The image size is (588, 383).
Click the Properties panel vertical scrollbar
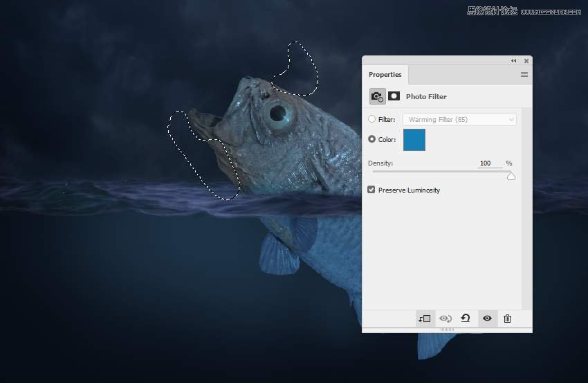527,208
